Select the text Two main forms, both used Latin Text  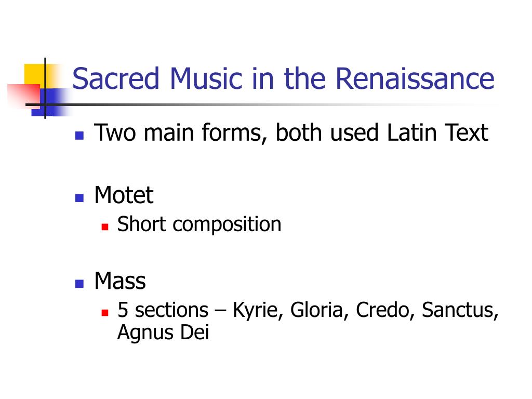[x=291, y=132]
